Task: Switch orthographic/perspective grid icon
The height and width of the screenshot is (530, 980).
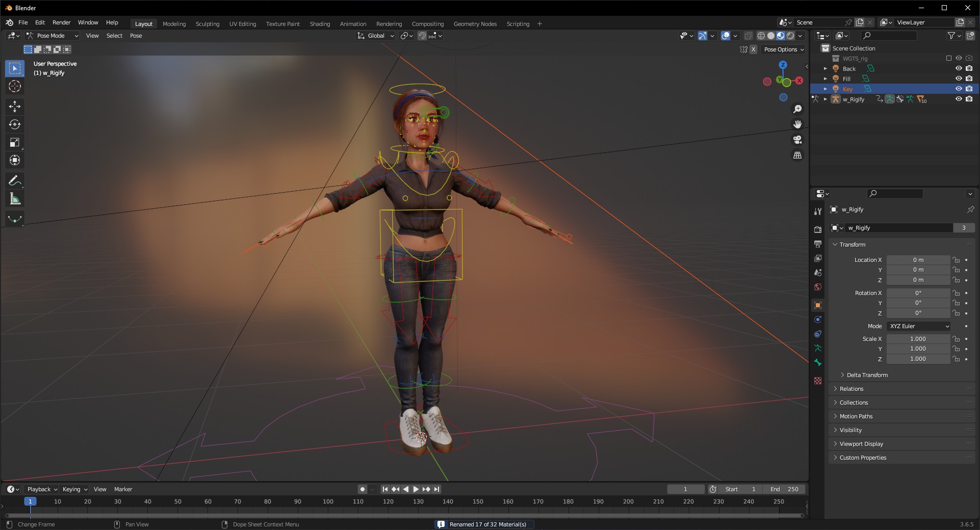Action: click(x=797, y=155)
